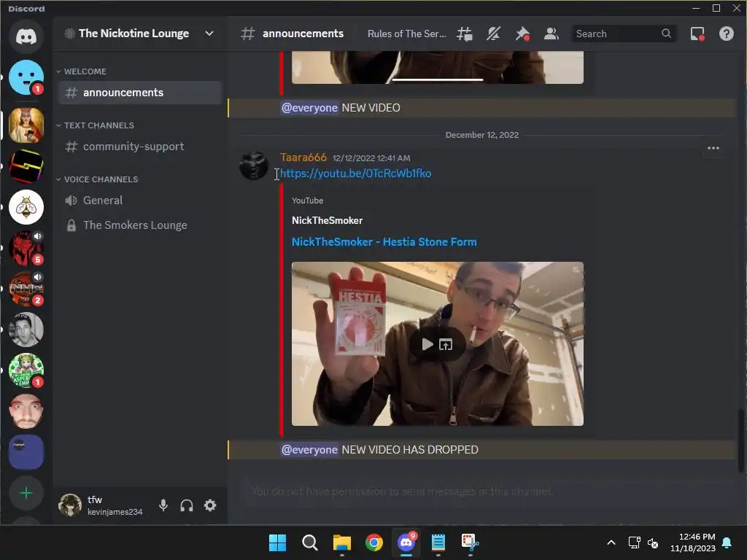Open Notepad from the taskbar
The image size is (747, 560).
438,542
